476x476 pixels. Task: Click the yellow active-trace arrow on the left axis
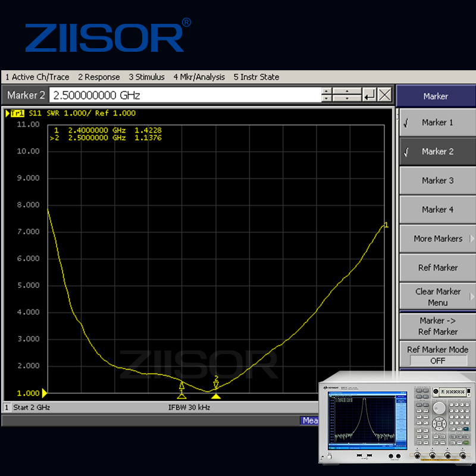click(44, 393)
